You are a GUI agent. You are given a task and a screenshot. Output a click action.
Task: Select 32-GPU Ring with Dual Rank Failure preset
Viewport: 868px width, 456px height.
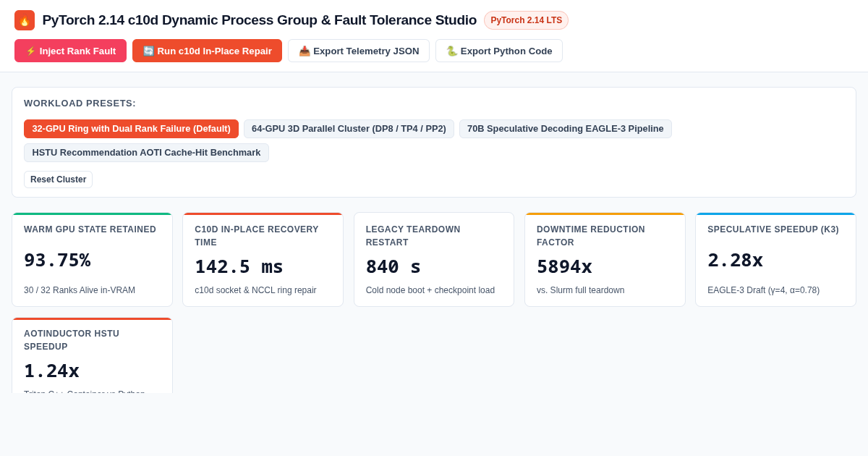click(x=131, y=129)
